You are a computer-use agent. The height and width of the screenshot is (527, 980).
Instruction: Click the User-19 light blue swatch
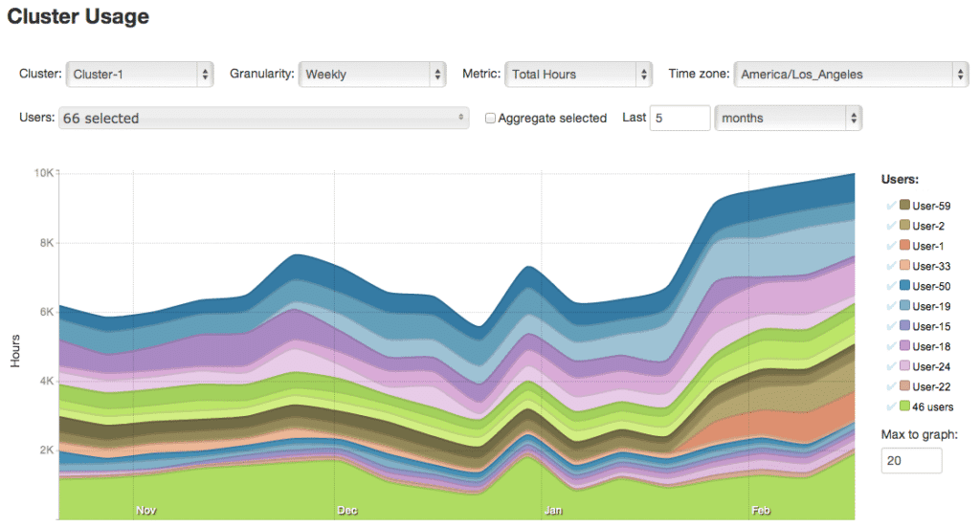click(904, 306)
